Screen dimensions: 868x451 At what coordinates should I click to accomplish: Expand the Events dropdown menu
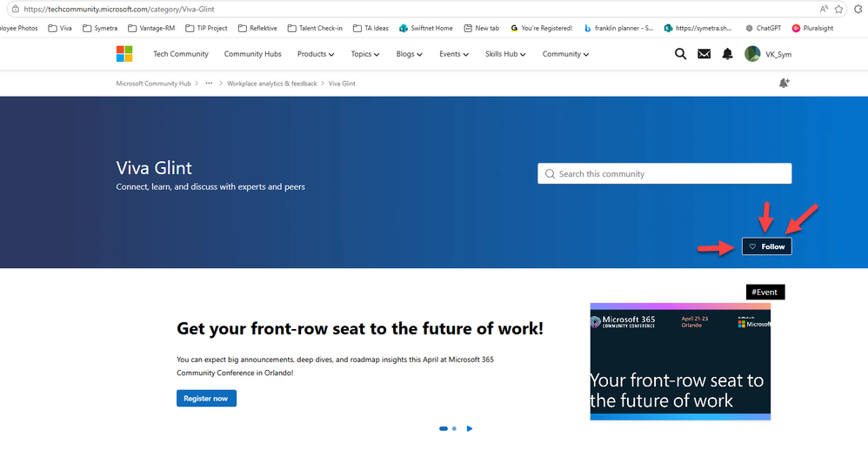(454, 54)
